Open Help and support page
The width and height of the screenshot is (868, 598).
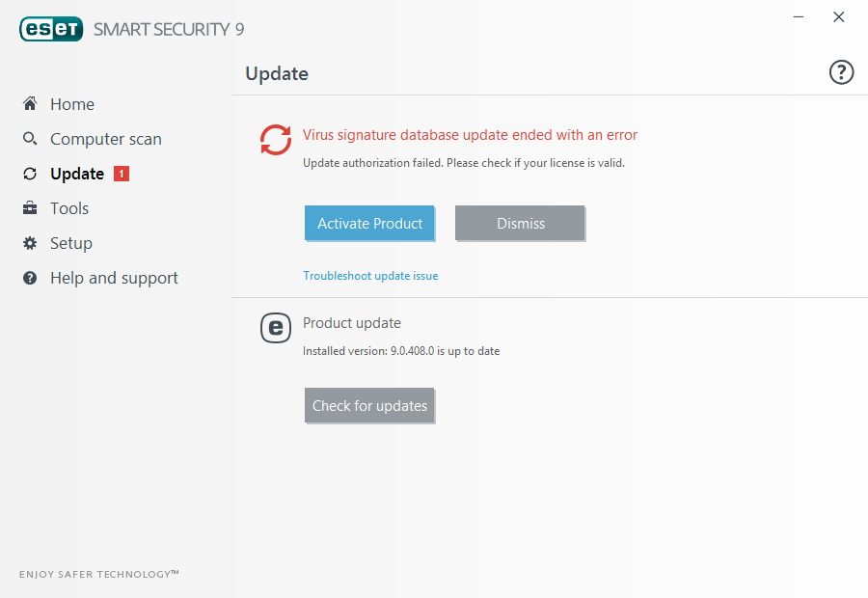click(x=114, y=278)
